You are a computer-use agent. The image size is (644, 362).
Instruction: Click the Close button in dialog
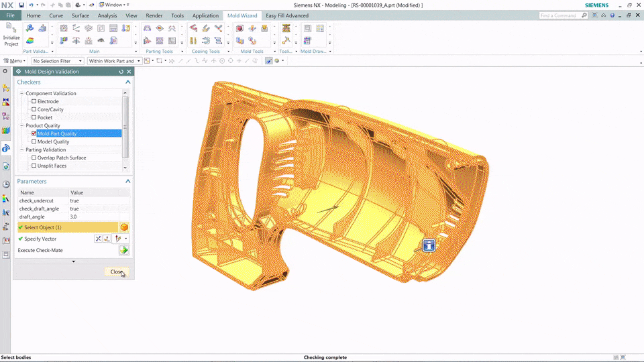click(x=117, y=271)
